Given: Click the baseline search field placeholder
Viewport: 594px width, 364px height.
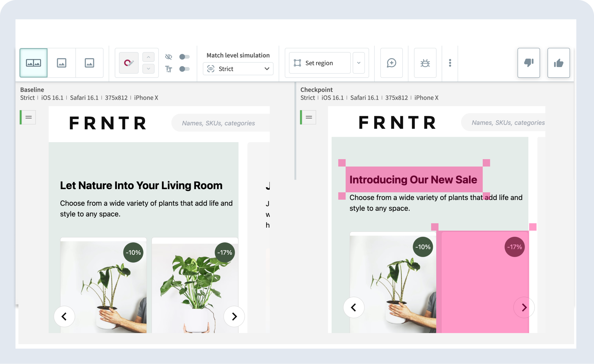Looking at the screenshot, I should (218, 123).
